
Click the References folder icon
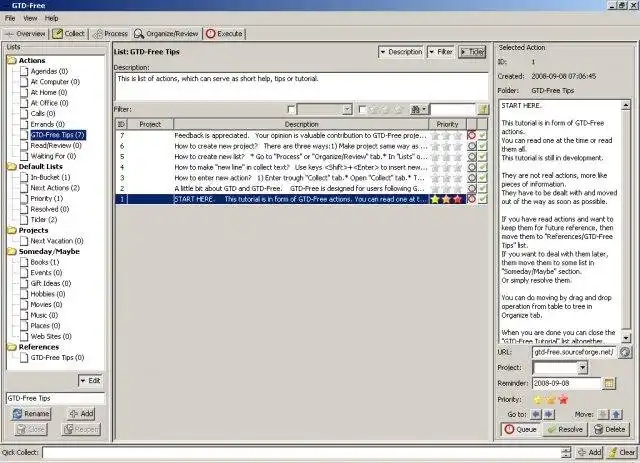[x=11, y=347]
